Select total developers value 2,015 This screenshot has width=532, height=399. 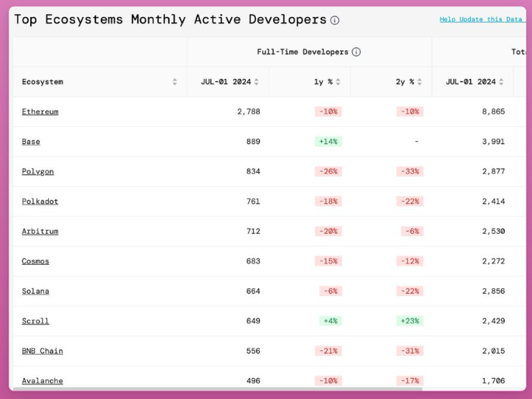point(493,351)
